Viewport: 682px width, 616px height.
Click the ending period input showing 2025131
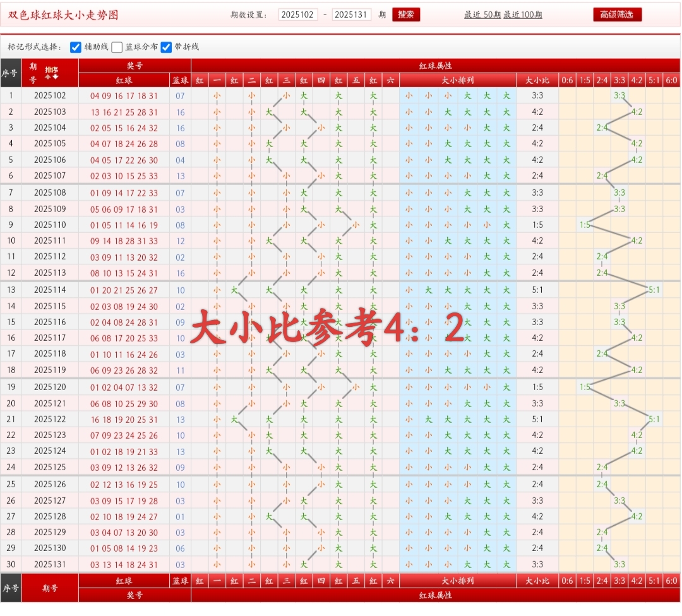click(351, 13)
